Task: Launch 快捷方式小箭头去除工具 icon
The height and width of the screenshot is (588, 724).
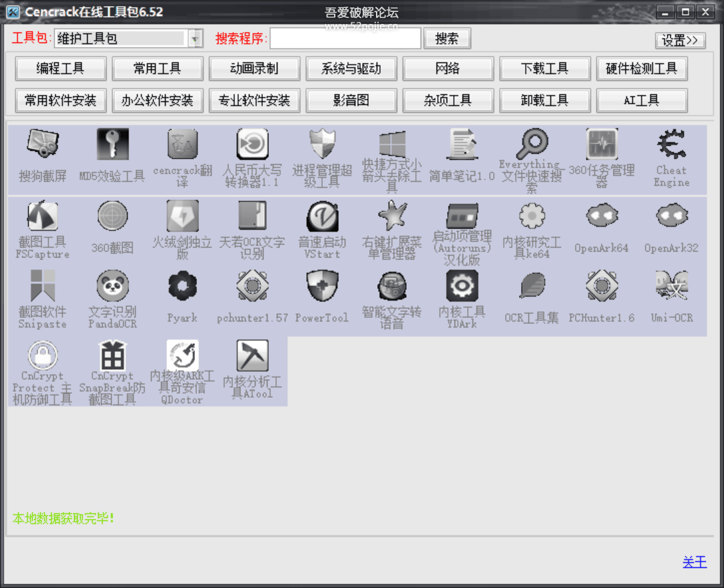Action: [x=392, y=144]
